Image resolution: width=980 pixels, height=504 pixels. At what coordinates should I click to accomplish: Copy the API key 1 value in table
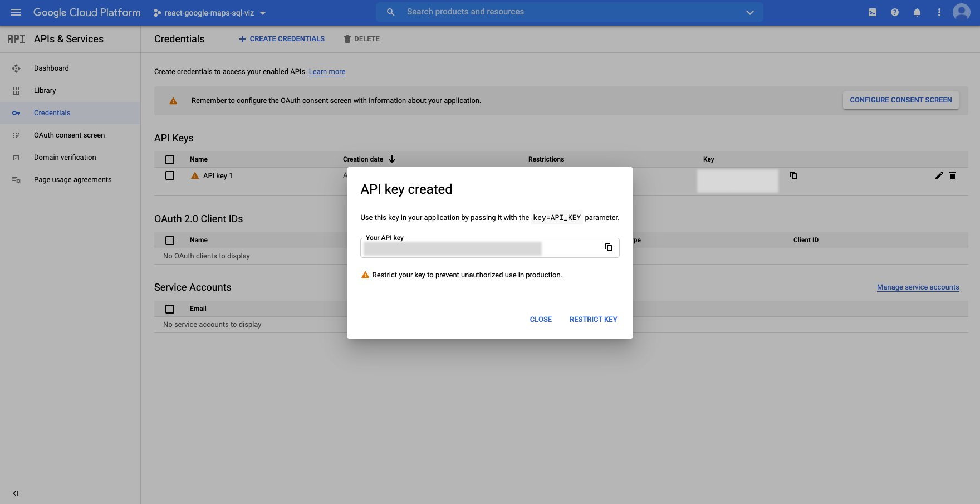pyautogui.click(x=793, y=175)
